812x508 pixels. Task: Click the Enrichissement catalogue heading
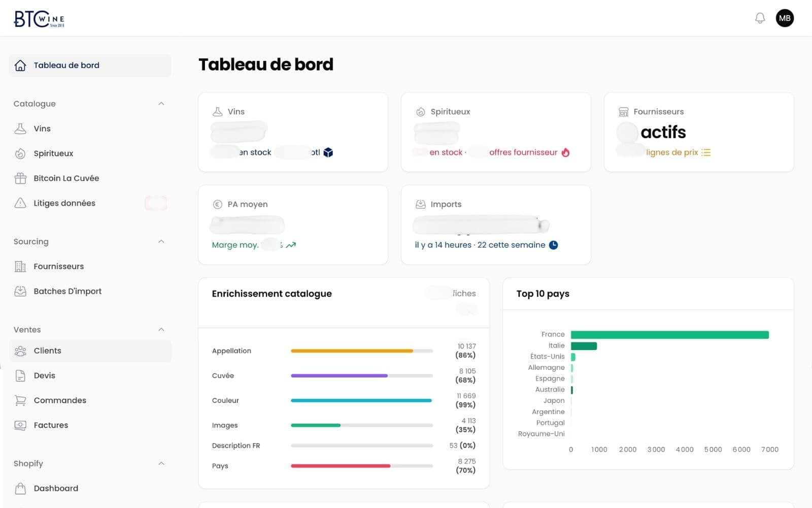click(x=272, y=294)
